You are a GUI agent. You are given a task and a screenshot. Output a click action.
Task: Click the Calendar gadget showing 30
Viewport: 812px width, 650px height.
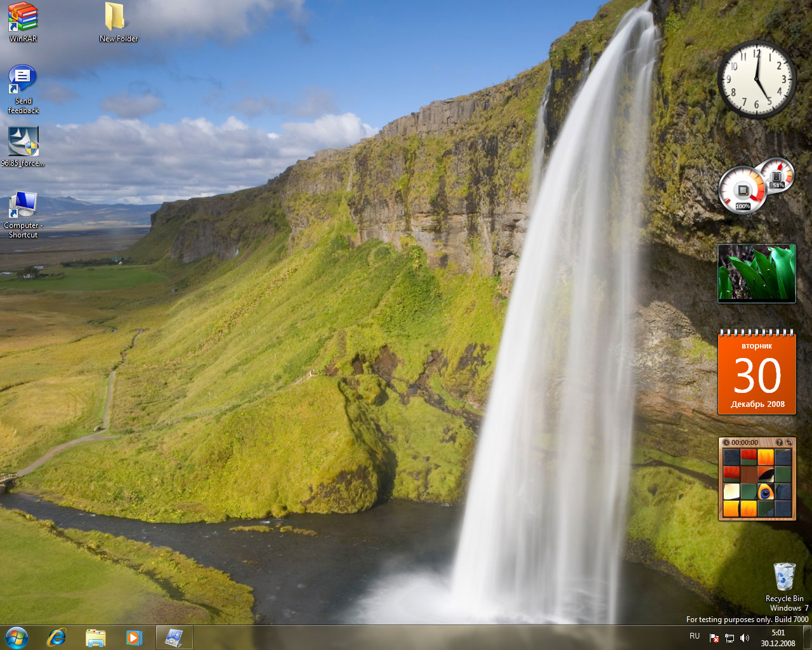tap(757, 373)
